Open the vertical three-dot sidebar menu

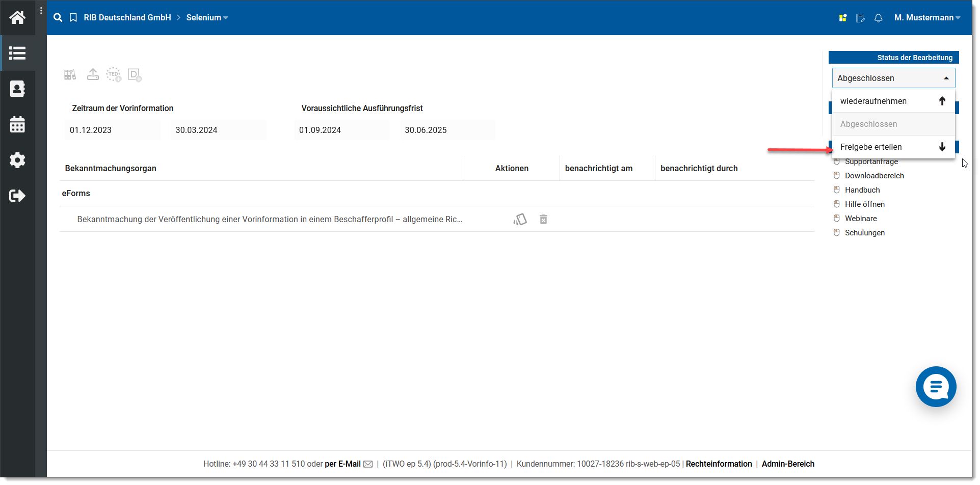click(41, 11)
